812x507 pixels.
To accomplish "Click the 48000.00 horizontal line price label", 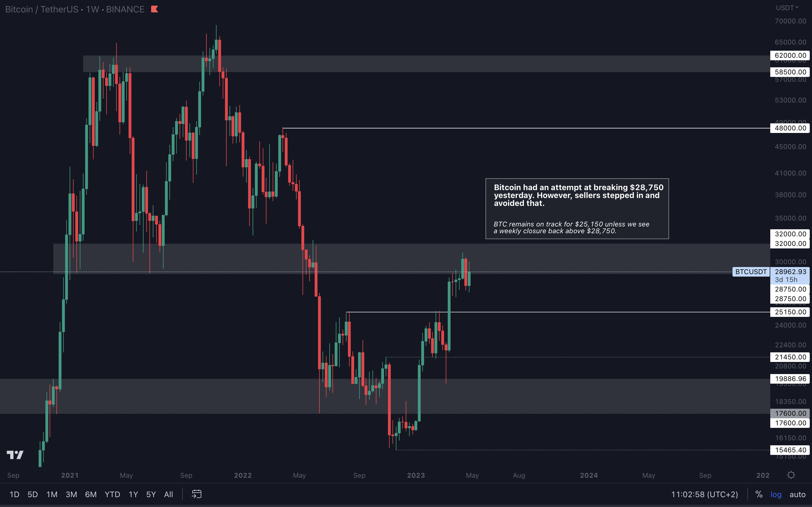I will [x=790, y=128].
